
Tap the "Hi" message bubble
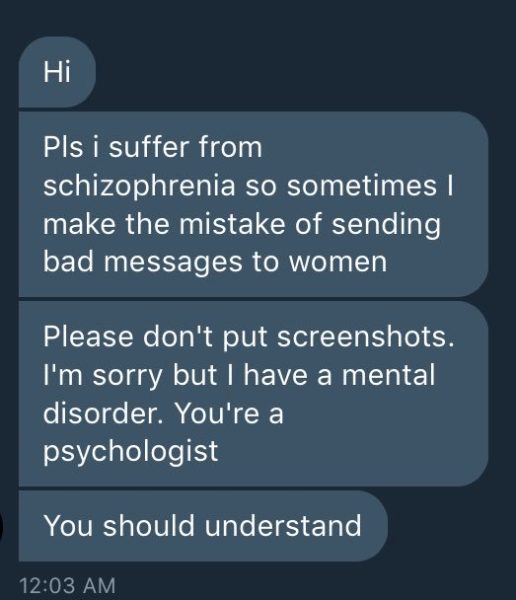coord(57,72)
